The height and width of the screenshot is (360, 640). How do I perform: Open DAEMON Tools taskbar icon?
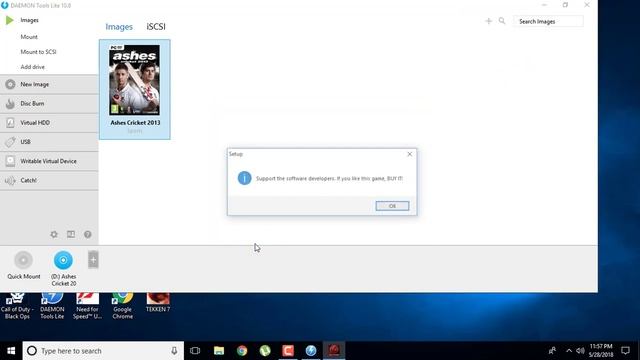[x=311, y=351]
